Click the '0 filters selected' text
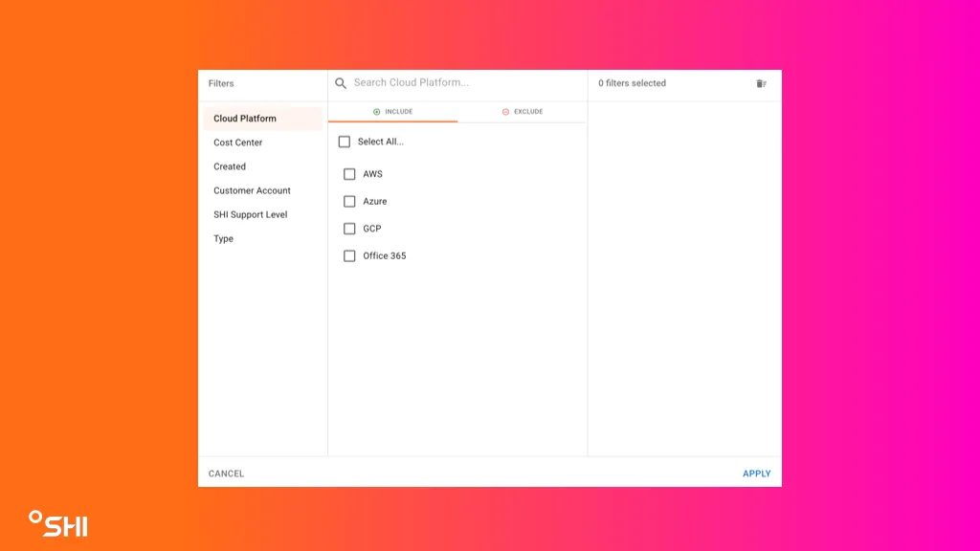This screenshot has width=980, height=551. point(632,83)
